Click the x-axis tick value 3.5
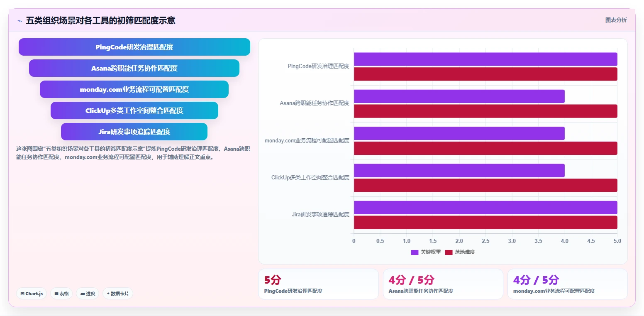 coord(538,241)
